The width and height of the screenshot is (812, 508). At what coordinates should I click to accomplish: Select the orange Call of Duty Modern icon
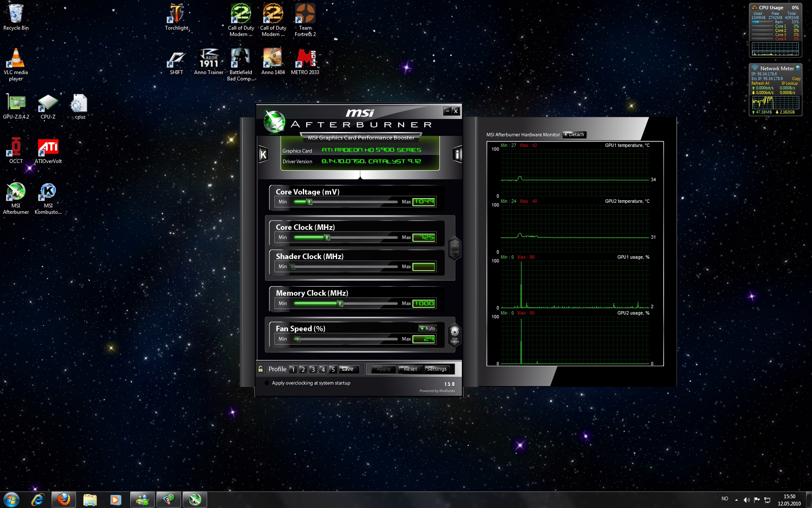coord(273,20)
